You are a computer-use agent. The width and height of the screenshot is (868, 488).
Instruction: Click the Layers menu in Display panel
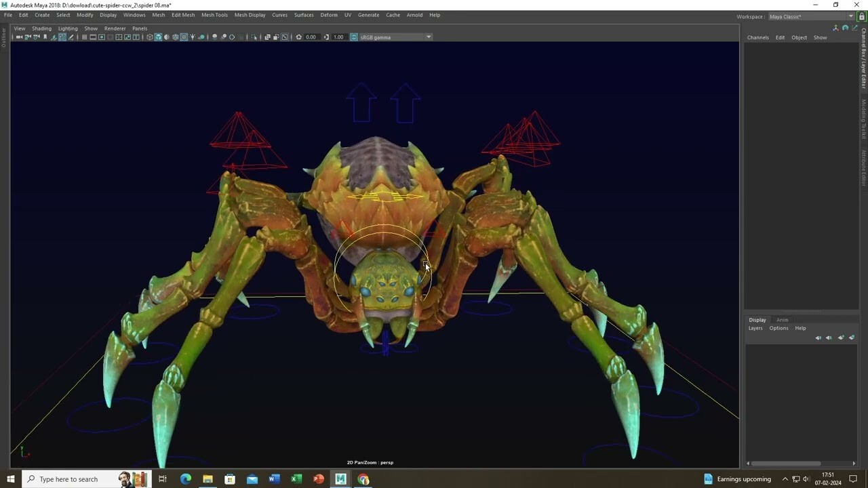[755, 328]
